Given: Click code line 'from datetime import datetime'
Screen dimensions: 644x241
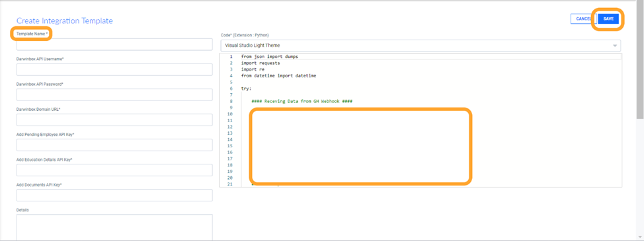Looking at the screenshot, I should coord(278,76).
